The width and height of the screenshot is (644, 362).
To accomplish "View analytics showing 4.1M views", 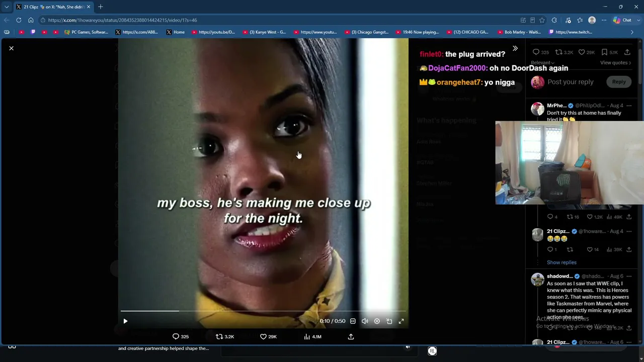I will click(312, 337).
